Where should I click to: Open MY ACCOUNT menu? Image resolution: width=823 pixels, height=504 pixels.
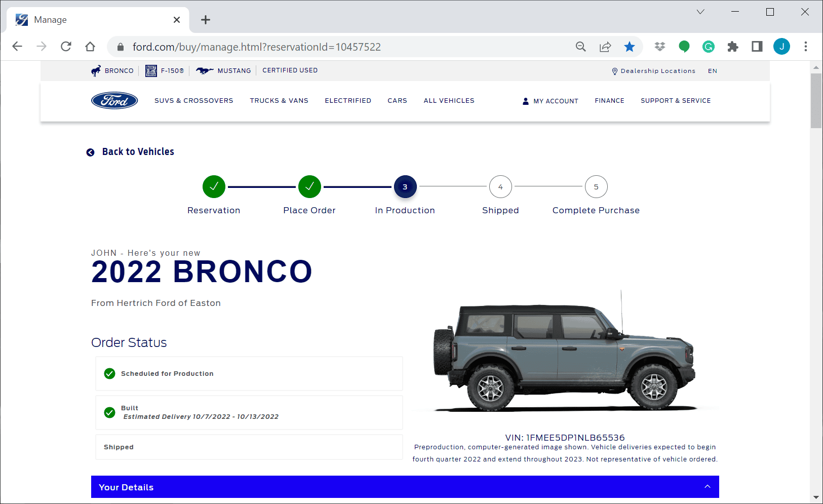click(556, 101)
